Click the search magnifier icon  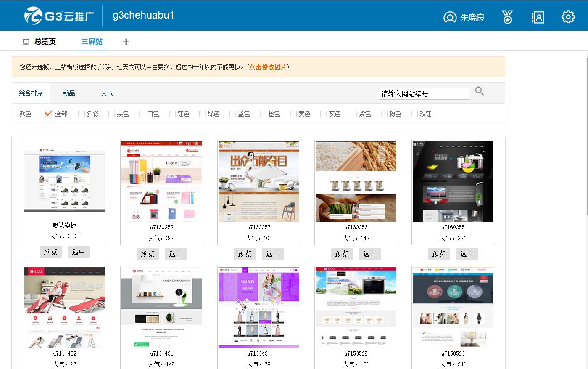(x=479, y=91)
